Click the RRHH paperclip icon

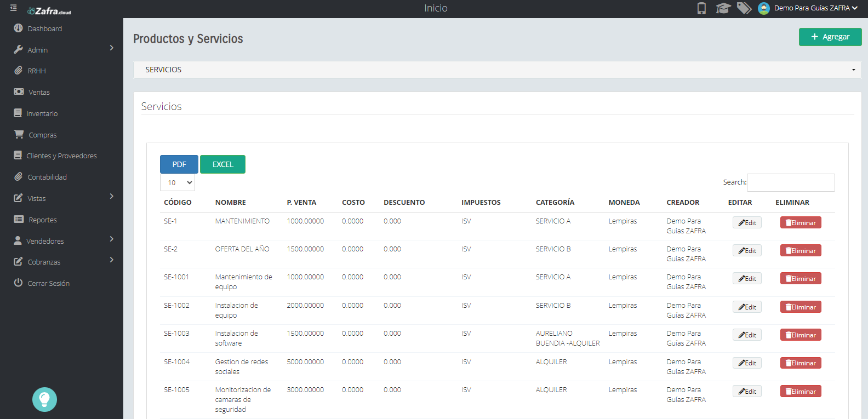click(18, 70)
